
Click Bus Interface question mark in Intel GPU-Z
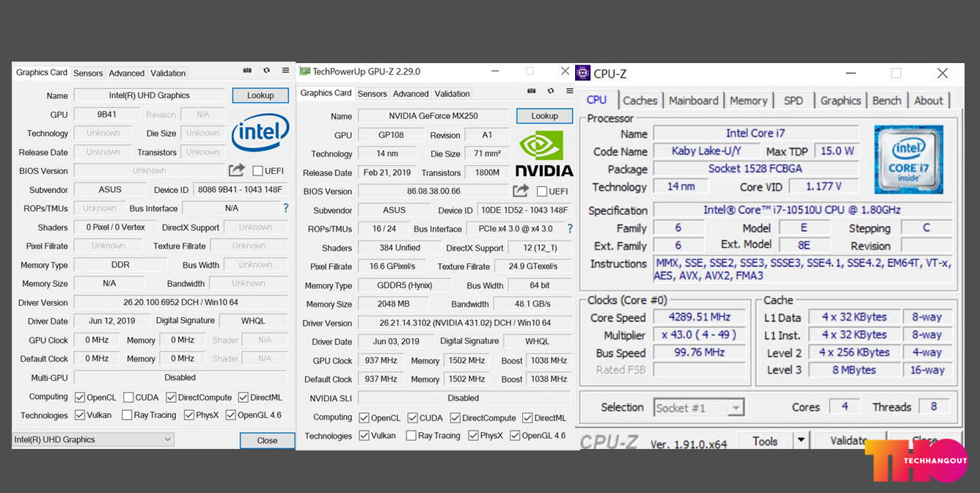click(x=286, y=208)
